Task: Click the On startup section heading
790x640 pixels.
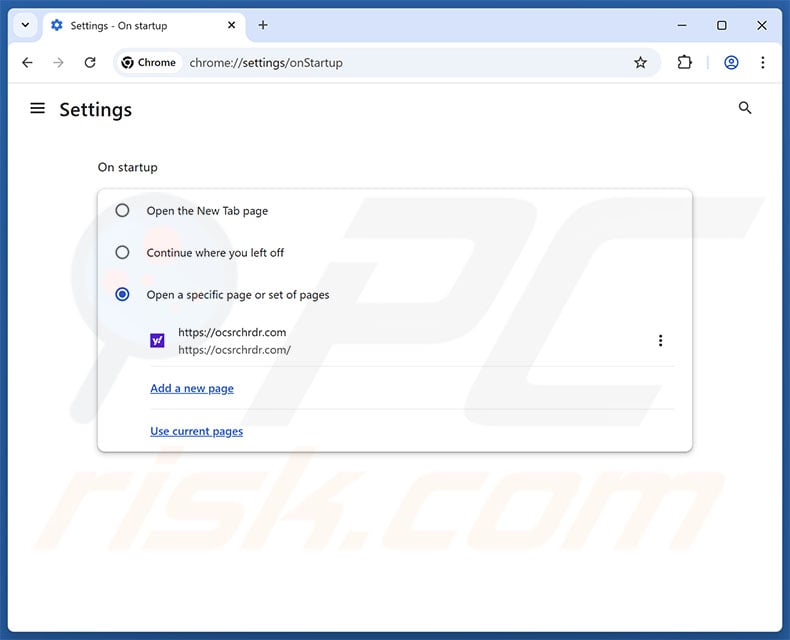Action: pyautogui.click(x=127, y=167)
